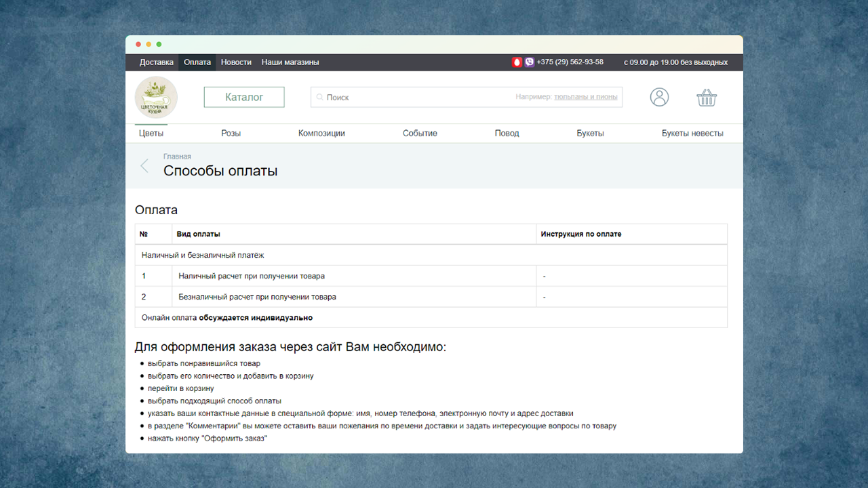Switch to the Цветы category tab

coord(151,134)
